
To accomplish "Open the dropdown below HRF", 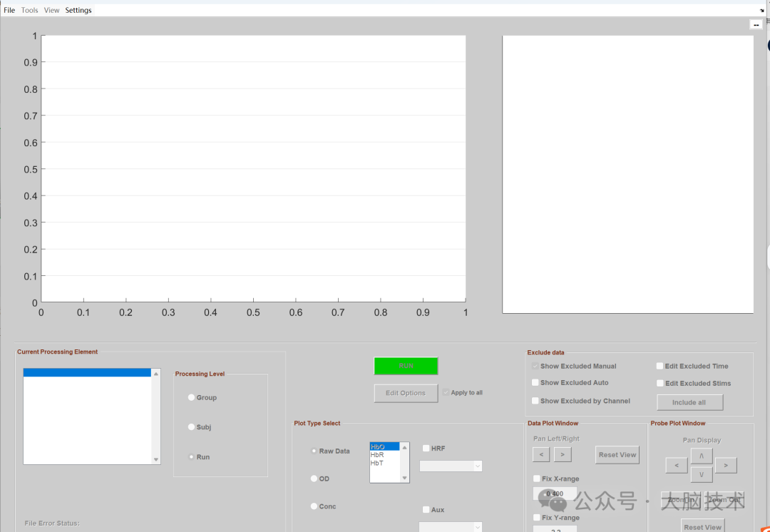I will (x=451, y=466).
